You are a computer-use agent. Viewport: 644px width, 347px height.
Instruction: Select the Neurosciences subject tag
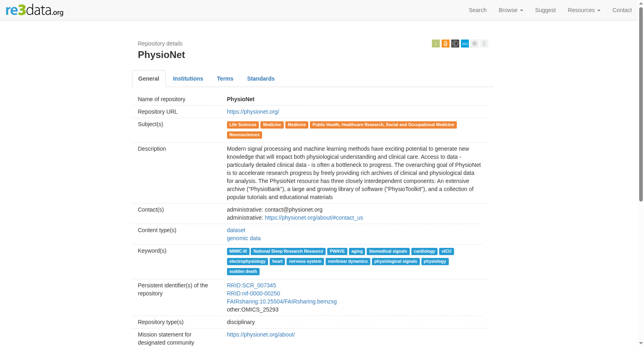pyautogui.click(x=244, y=135)
